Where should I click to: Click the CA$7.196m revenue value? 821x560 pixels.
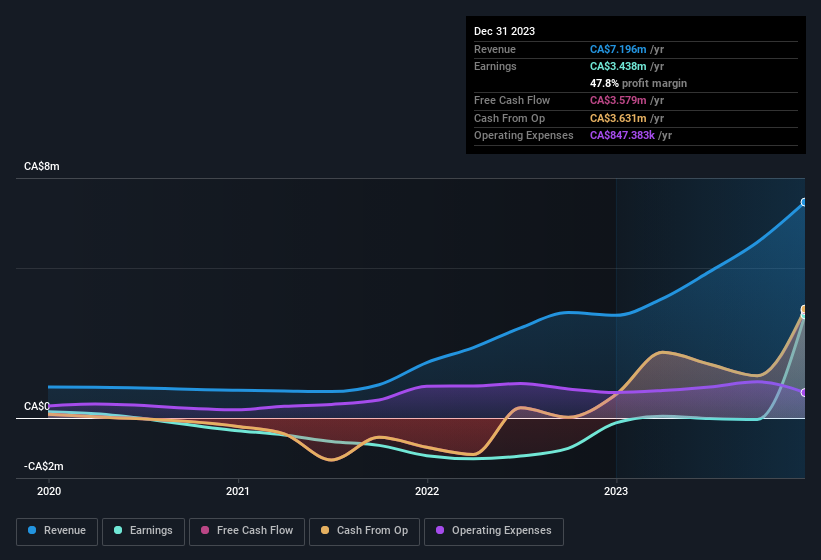(x=618, y=49)
